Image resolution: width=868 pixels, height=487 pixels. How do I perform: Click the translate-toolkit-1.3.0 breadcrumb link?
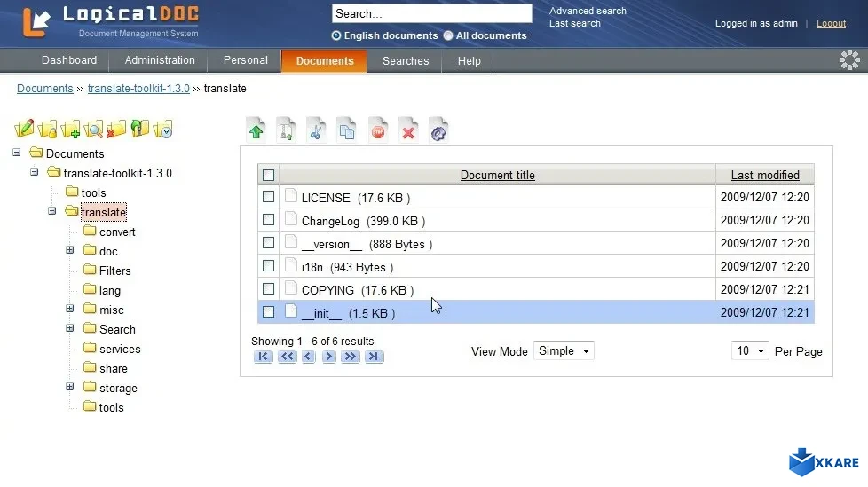click(138, 89)
